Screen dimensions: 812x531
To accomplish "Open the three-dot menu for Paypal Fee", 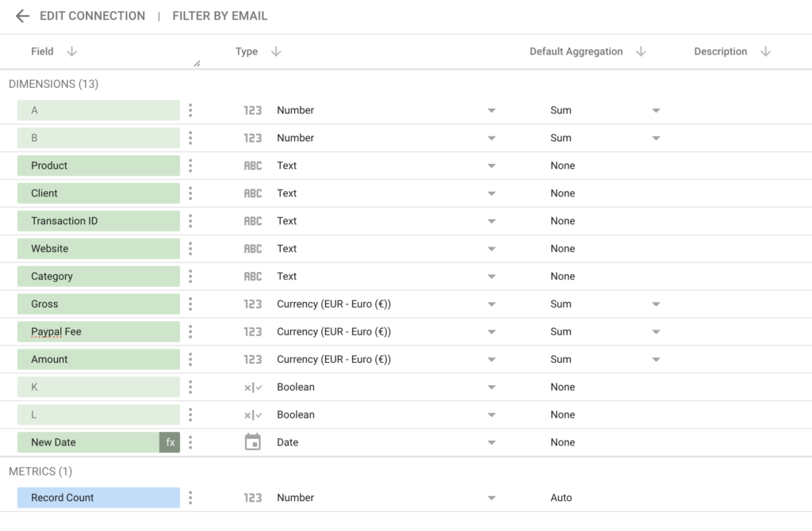I will pos(190,331).
